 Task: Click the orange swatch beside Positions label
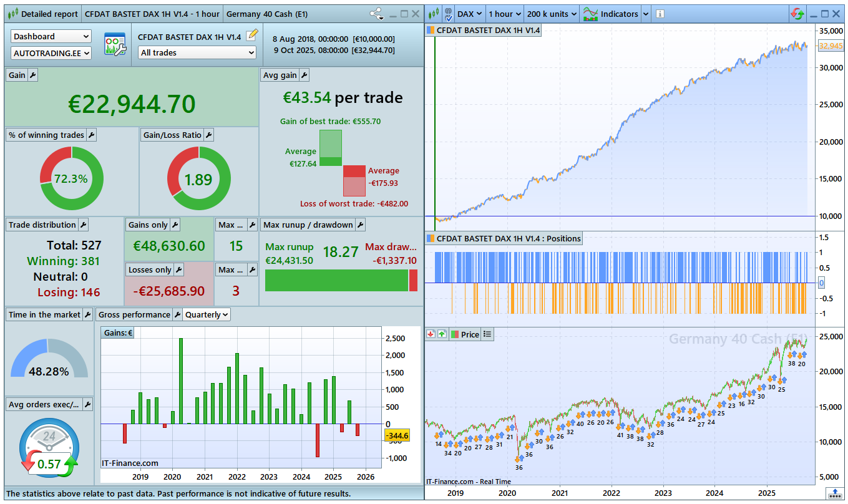point(431,238)
